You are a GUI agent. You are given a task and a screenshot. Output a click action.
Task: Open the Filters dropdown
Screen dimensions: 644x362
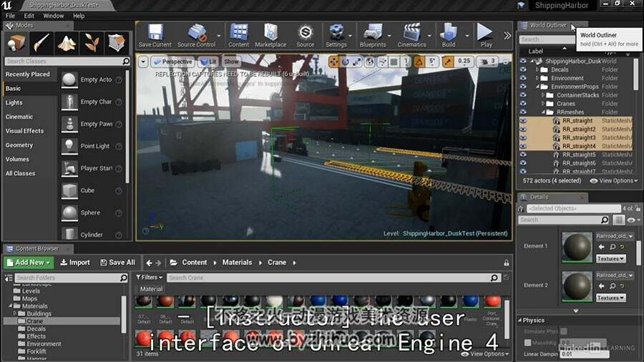[149, 278]
